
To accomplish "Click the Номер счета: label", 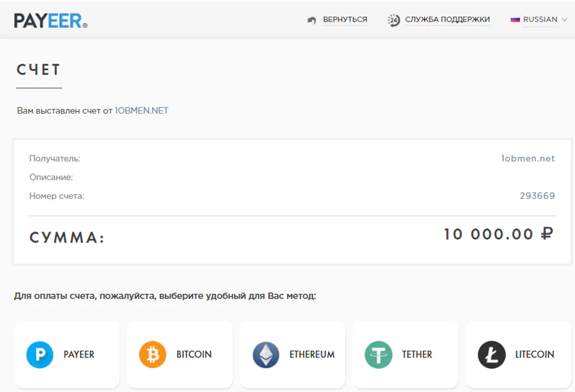I will coord(57,196).
